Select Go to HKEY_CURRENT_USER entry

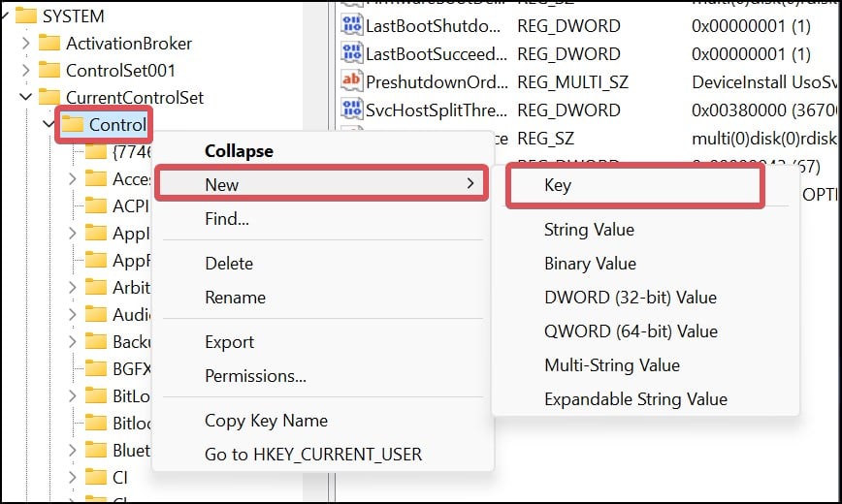(313, 454)
